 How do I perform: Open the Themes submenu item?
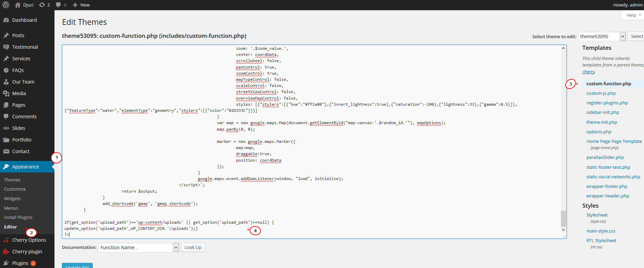pyautogui.click(x=12, y=180)
